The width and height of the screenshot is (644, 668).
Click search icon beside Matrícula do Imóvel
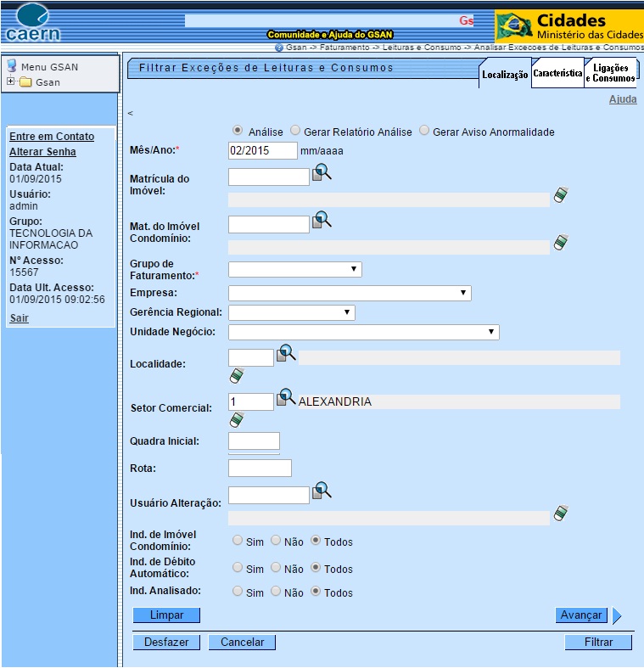(x=322, y=173)
